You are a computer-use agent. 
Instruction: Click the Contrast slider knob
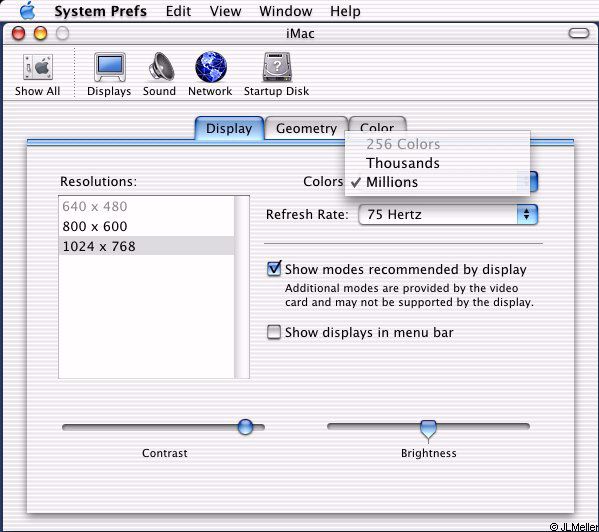pyautogui.click(x=245, y=427)
